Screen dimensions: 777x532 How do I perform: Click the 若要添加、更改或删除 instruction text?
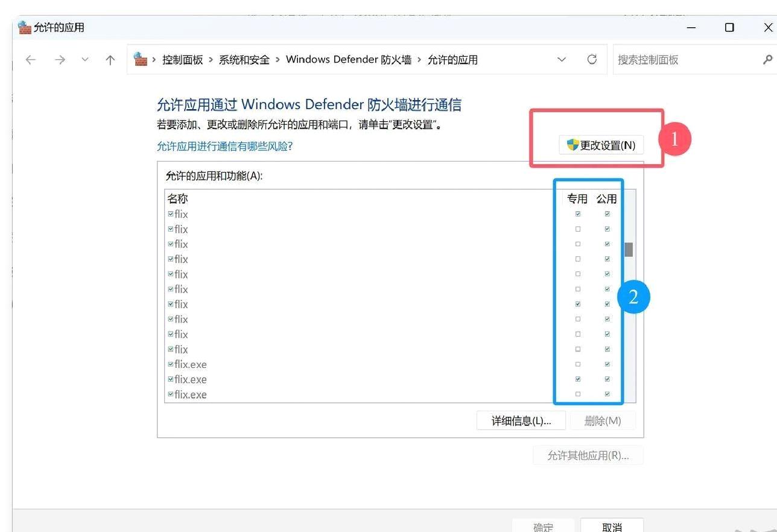299,125
